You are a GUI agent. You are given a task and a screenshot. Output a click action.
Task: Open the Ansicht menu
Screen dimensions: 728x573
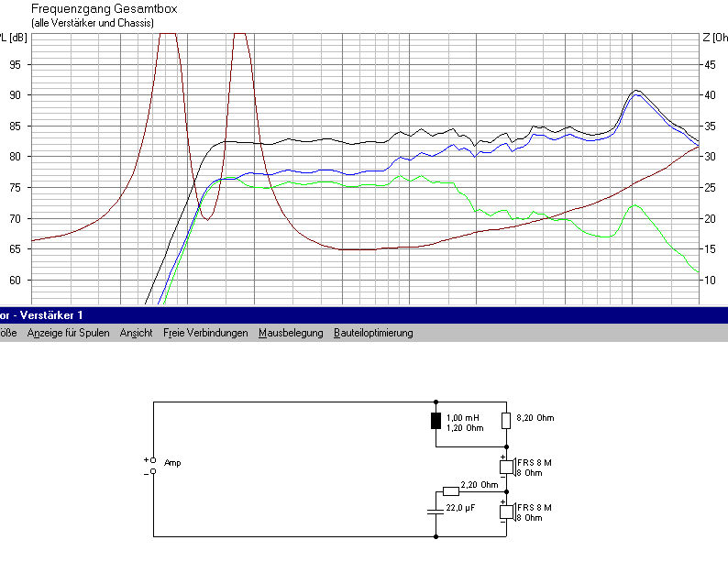136,333
